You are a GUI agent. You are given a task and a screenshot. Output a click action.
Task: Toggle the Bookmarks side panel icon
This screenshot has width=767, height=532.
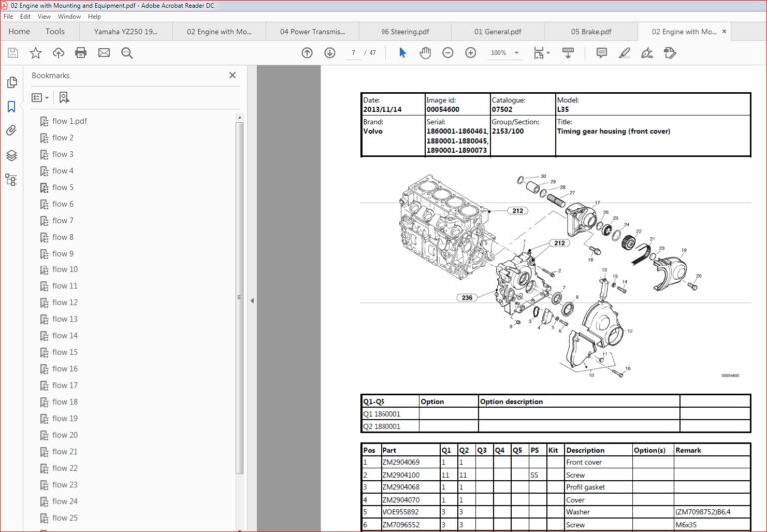[11, 106]
